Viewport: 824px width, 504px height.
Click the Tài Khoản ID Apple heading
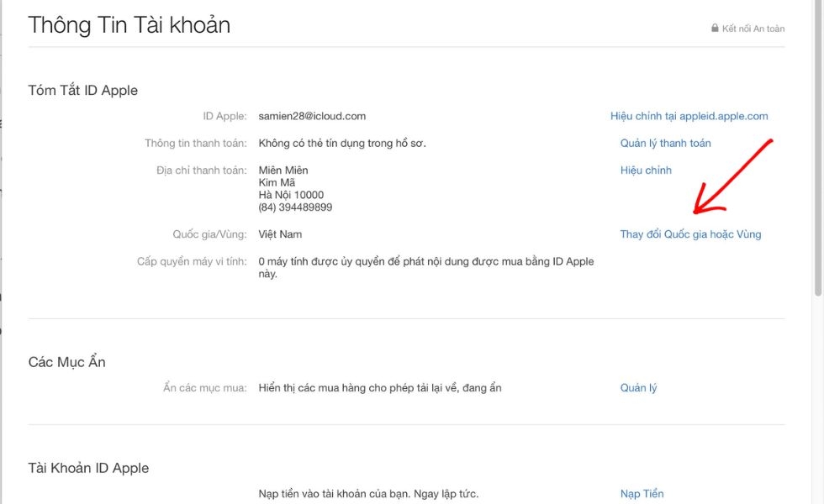(88, 469)
